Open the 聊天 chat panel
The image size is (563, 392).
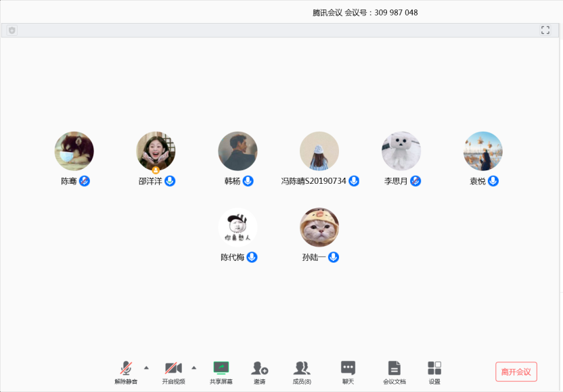pyautogui.click(x=348, y=371)
